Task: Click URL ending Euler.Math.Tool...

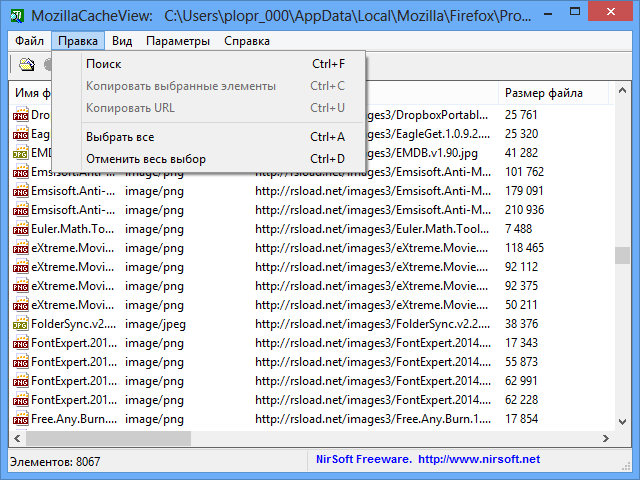Action: [372, 229]
